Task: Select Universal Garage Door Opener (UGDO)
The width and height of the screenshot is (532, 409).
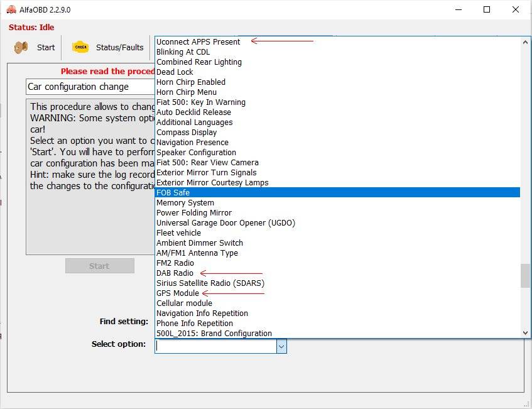Action: [337, 222]
